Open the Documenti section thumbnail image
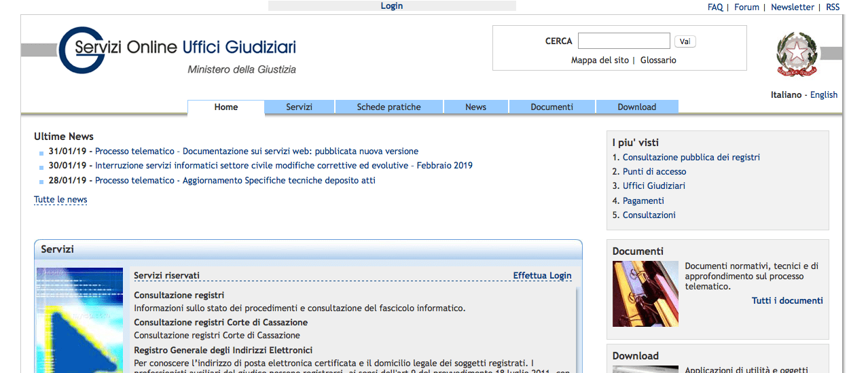 click(x=645, y=294)
